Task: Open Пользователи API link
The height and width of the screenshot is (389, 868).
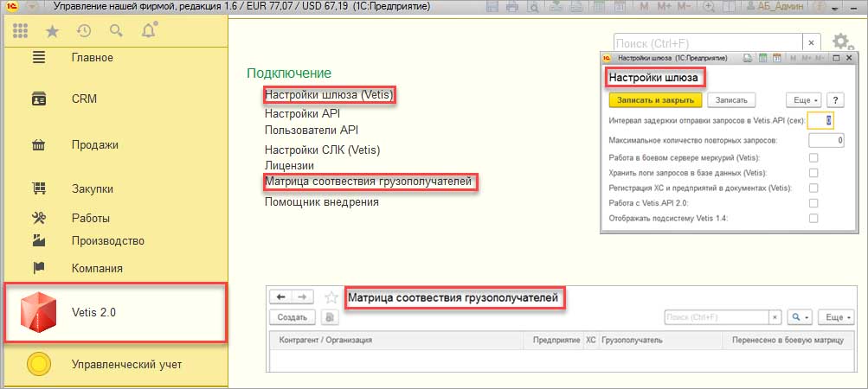Action: (312, 130)
